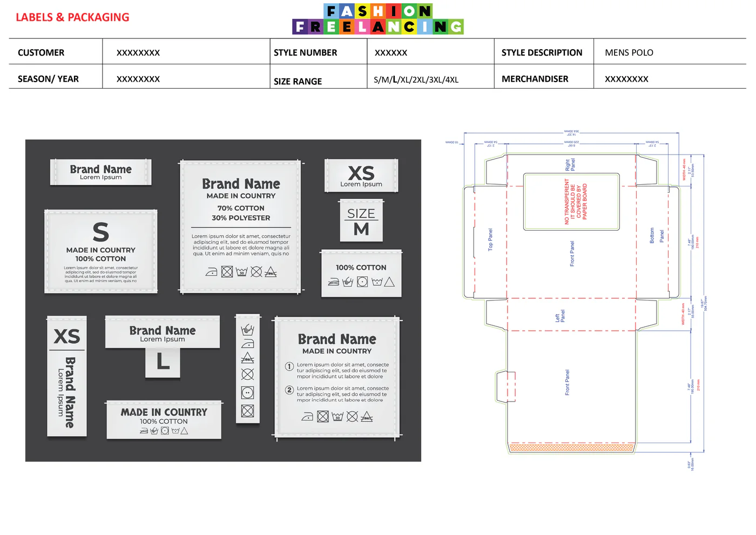The image size is (756, 535).
Task: Click the circled number 2 on the instructions label
Action: (x=289, y=390)
